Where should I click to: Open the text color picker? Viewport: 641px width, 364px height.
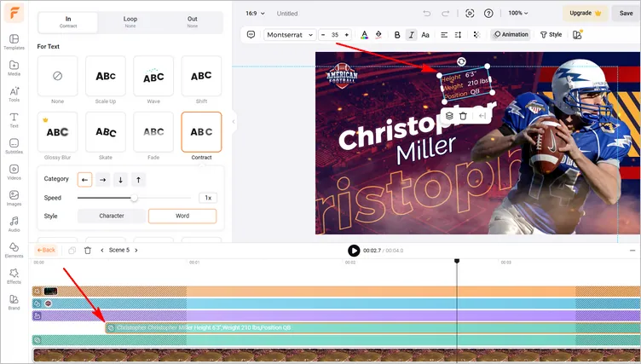point(364,35)
